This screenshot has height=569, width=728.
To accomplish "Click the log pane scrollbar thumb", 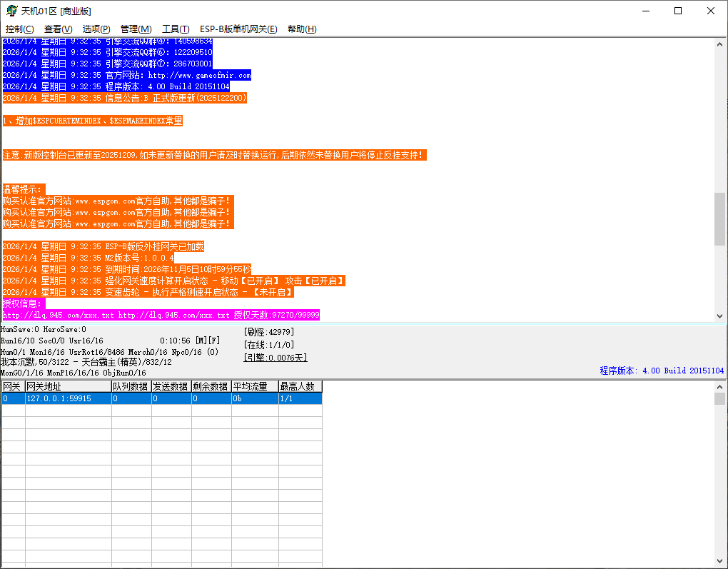I will [719, 218].
